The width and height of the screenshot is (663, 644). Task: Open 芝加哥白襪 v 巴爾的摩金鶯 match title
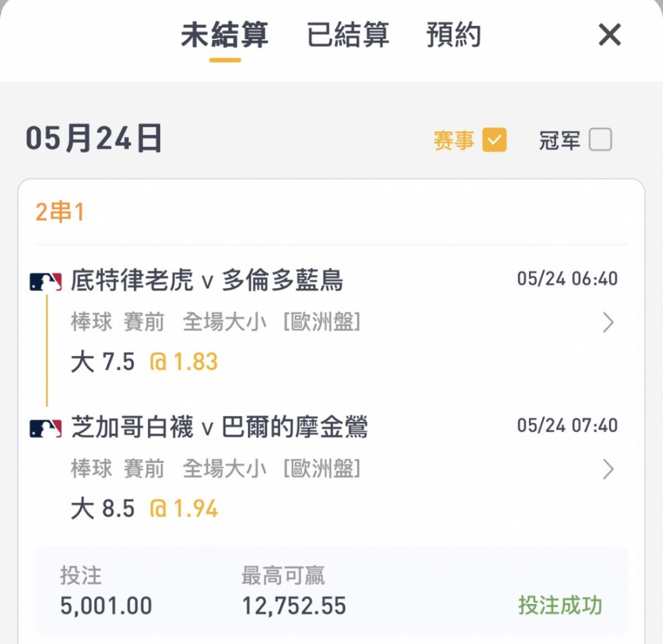click(219, 426)
